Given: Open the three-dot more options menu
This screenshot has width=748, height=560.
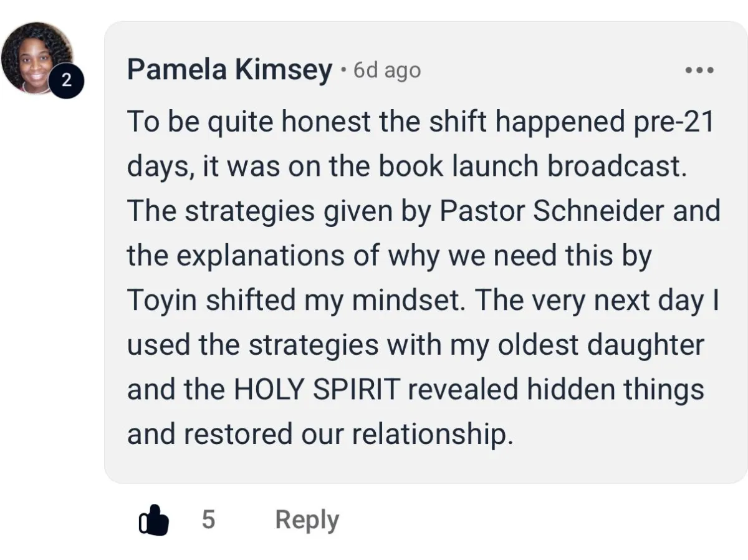Looking at the screenshot, I should [x=699, y=70].
